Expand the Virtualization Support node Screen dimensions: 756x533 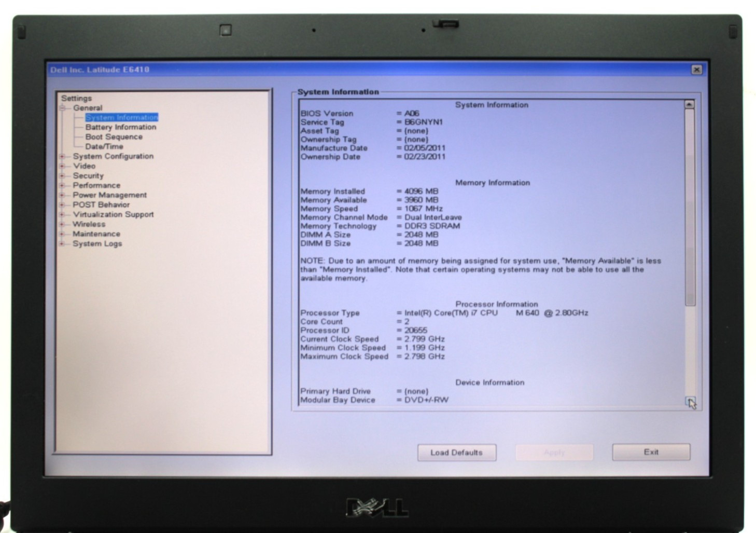pos(62,214)
